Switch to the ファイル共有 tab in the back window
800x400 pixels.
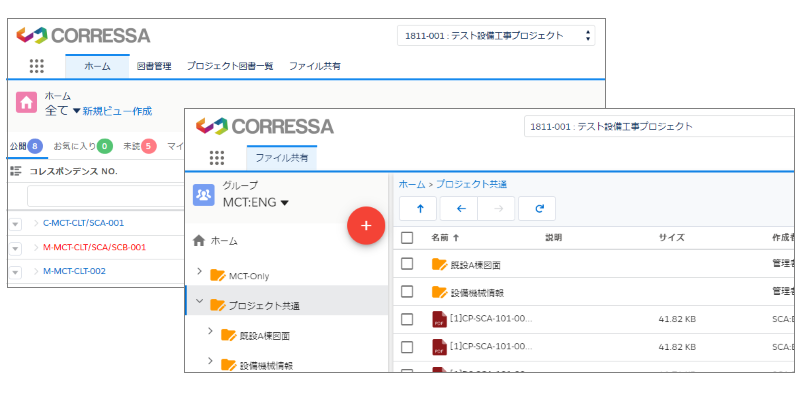coord(315,66)
